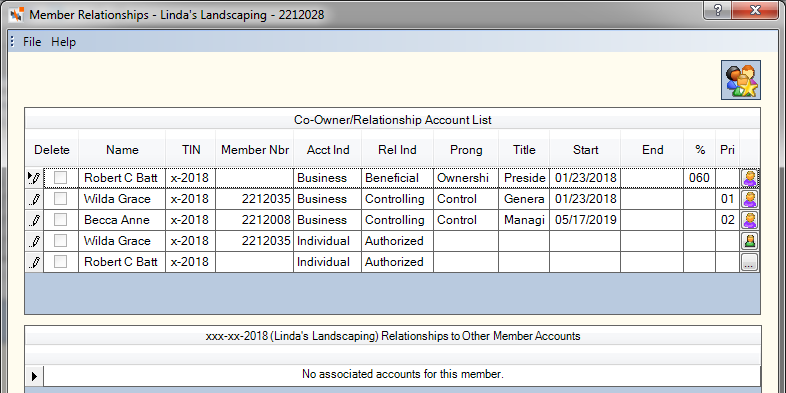Expand the row arrow beside No associated accounts

click(x=35, y=375)
